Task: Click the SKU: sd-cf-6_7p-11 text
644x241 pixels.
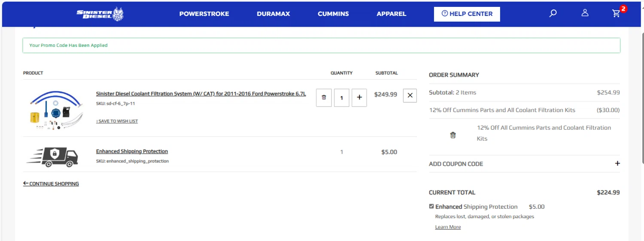Action: [115, 104]
